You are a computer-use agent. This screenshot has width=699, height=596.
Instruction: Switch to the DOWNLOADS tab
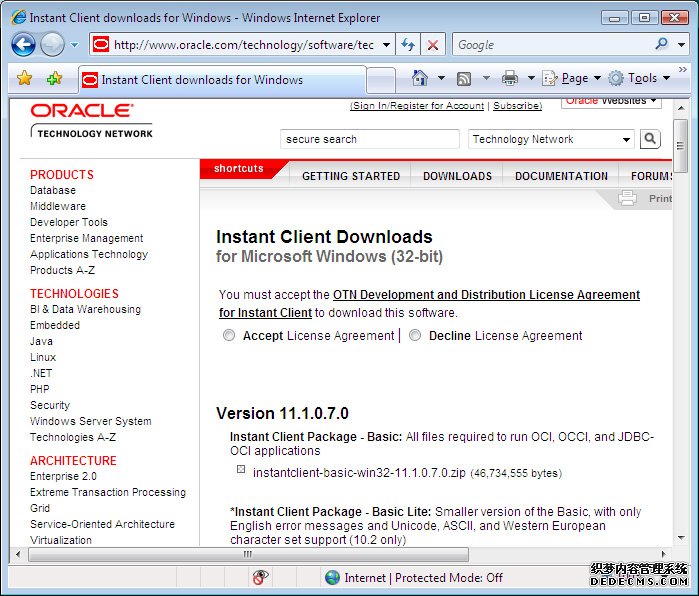(x=457, y=176)
